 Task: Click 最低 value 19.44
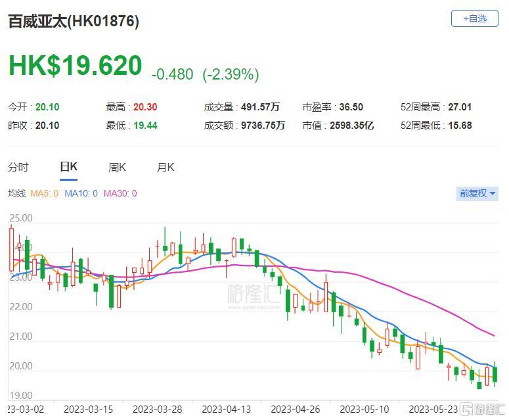point(145,126)
